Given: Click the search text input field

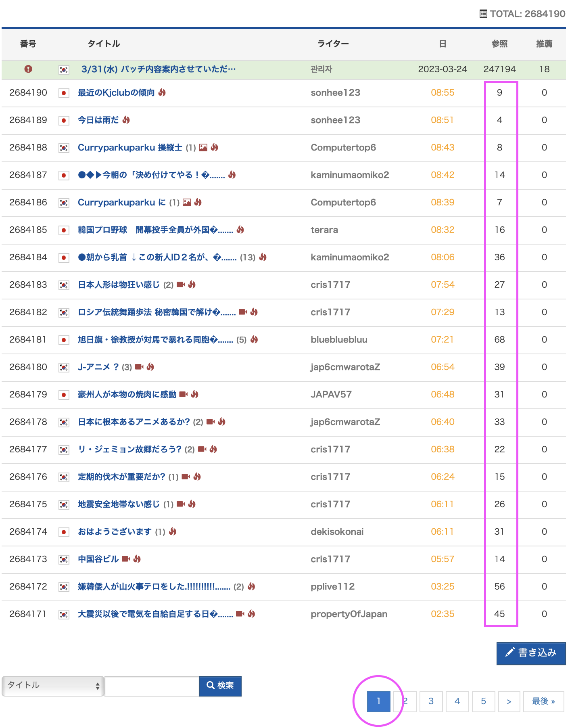Looking at the screenshot, I should pyautogui.click(x=152, y=686).
